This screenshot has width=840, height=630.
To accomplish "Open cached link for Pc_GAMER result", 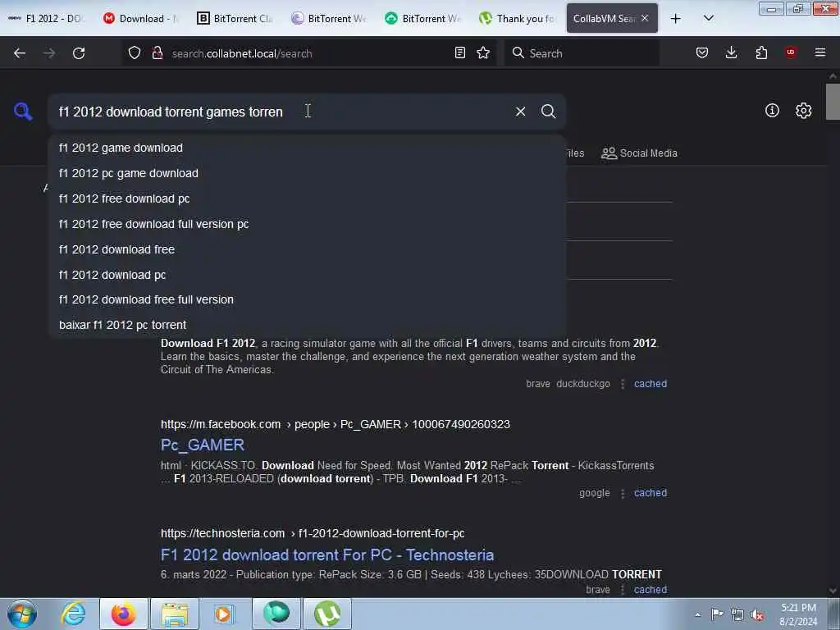I will [651, 493].
